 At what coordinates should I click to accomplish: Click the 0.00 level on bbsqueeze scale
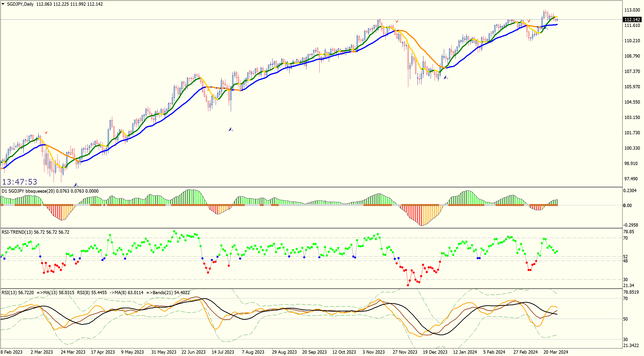627,205
